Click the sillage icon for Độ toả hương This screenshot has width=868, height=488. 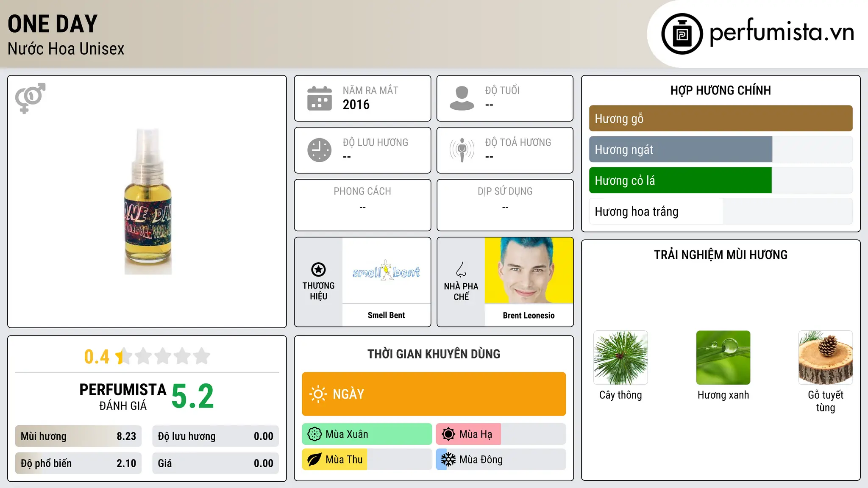tap(462, 150)
